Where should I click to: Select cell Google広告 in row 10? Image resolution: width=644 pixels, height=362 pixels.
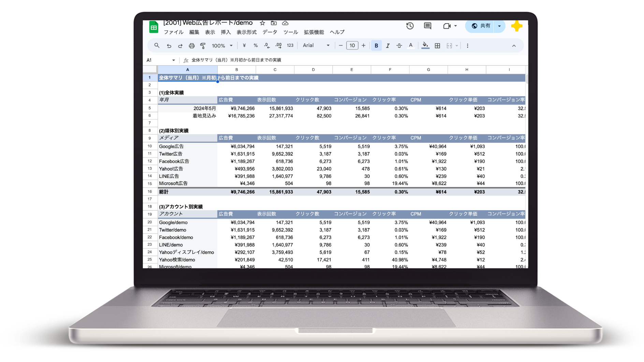point(187,146)
